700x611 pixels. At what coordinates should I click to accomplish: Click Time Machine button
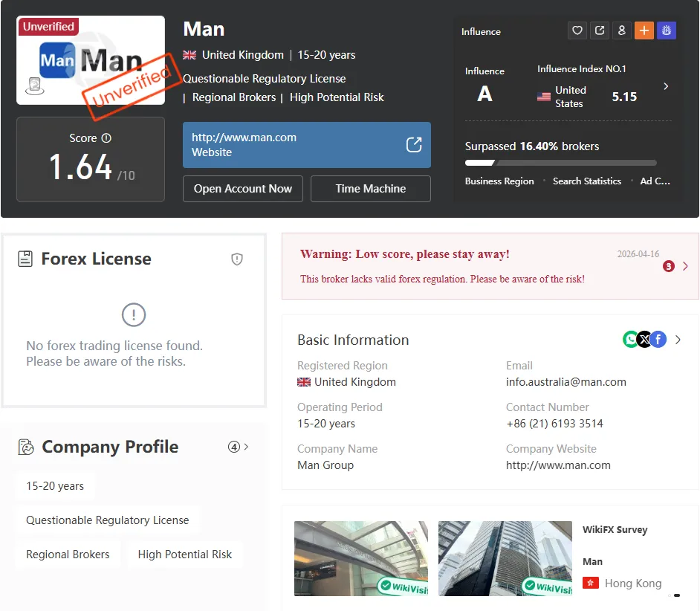371,189
